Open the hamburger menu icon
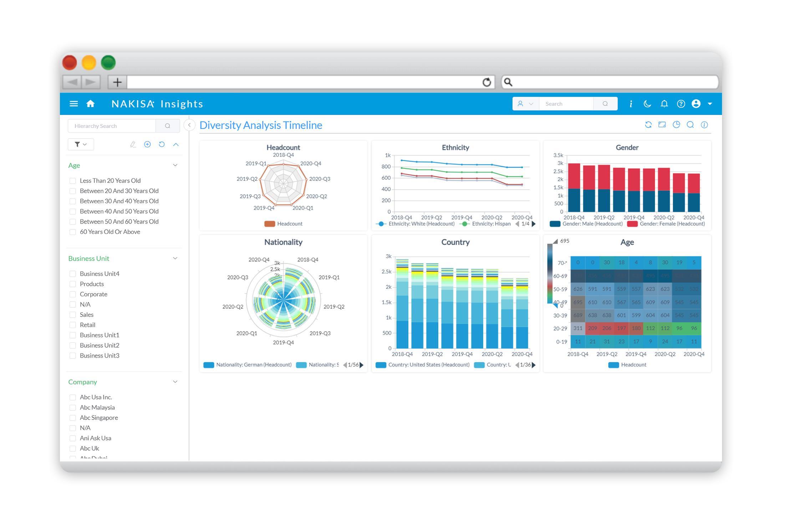This screenshot has height=532, width=788. 73,104
